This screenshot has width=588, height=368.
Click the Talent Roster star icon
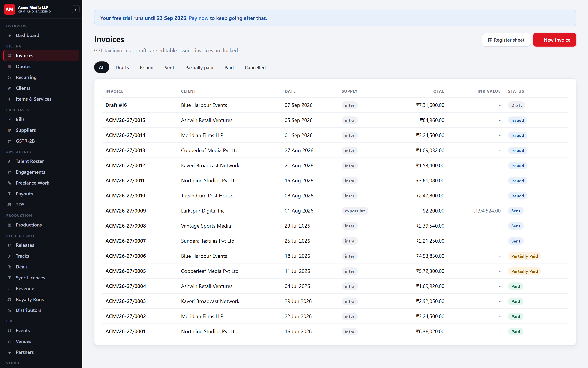[x=9, y=161]
